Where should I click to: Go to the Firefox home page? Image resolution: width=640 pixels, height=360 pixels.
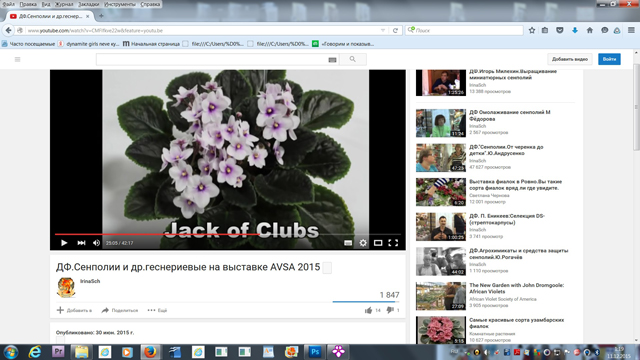pyautogui.click(x=590, y=30)
